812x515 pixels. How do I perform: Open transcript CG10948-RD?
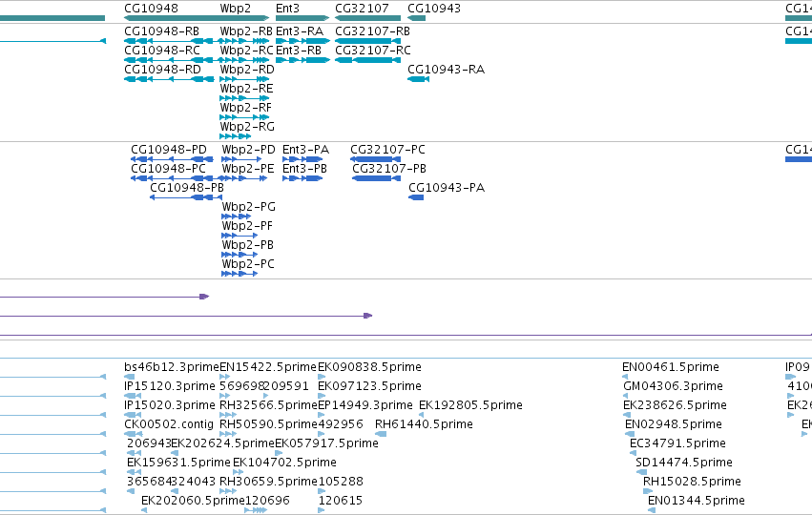pyautogui.click(x=162, y=70)
